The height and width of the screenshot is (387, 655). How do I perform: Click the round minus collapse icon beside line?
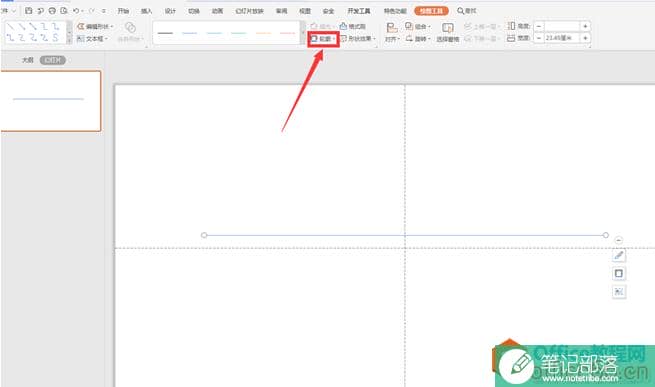click(619, 240)
